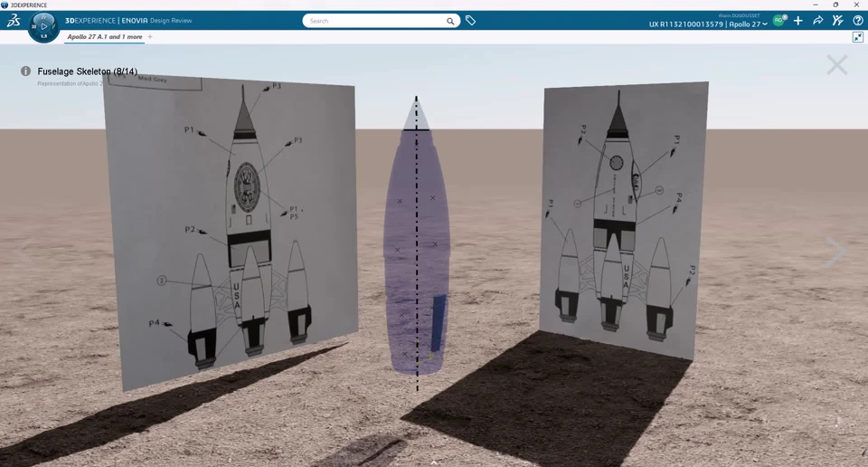Image resolution: width=868 pixels, height=467 pixels.
Task: Open the collaboration tools icon
Action: click(x=837, y=21)
